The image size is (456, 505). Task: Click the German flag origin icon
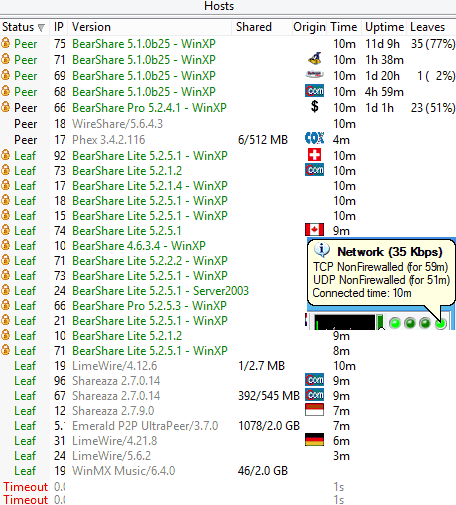coord(314,440)
